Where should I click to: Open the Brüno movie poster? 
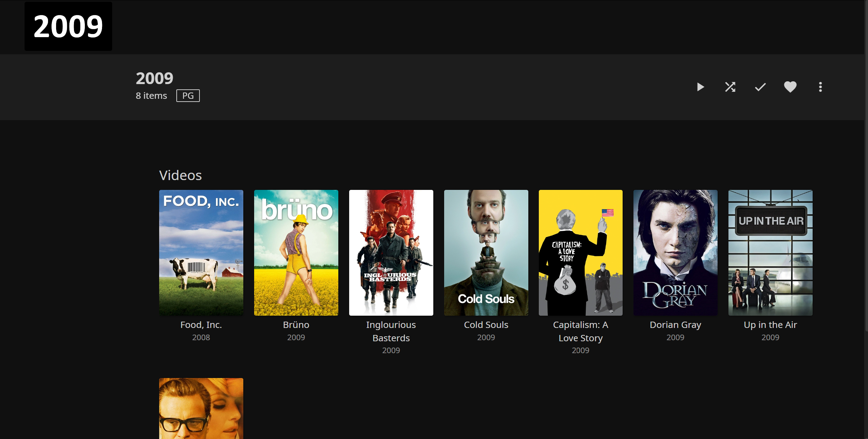click(296, 253)
